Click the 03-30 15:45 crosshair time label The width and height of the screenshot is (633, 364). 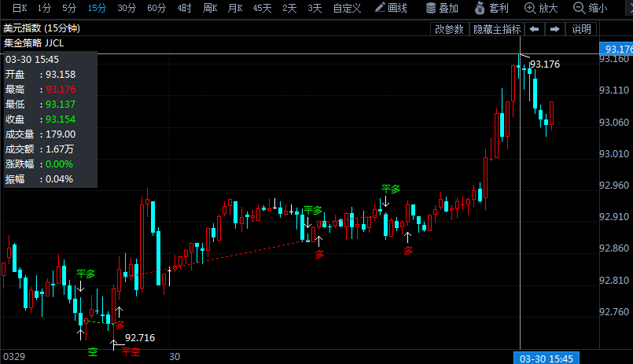click(547, 358)
